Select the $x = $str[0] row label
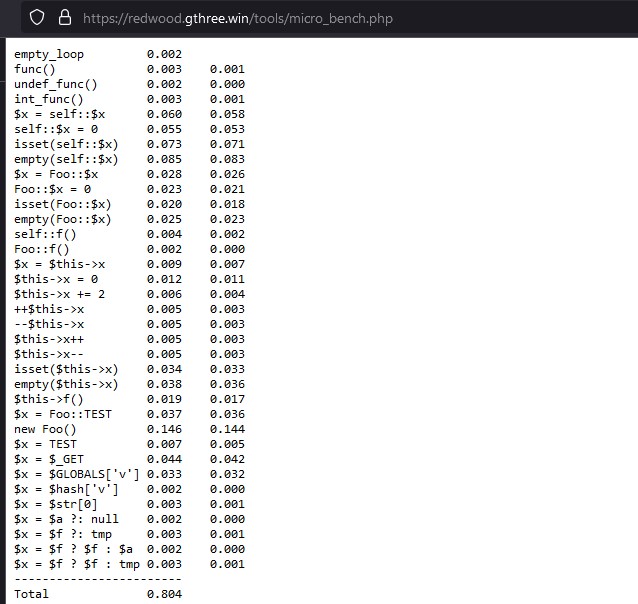 click(x=56, y=504)
